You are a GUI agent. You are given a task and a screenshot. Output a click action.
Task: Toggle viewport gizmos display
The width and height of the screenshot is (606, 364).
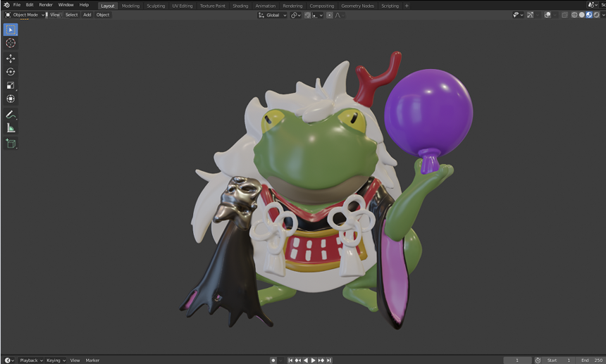click(x=530, y=15)
